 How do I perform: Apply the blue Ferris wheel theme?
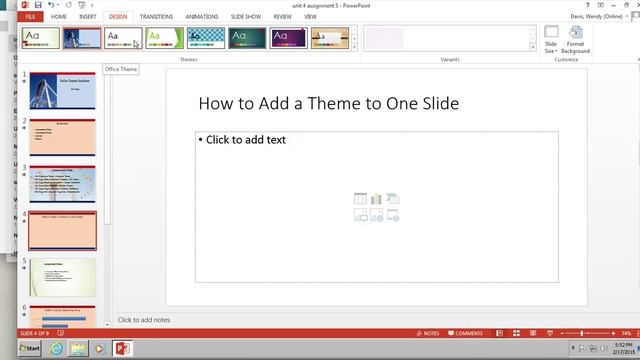pyautogui.click(x=82, y=38)
